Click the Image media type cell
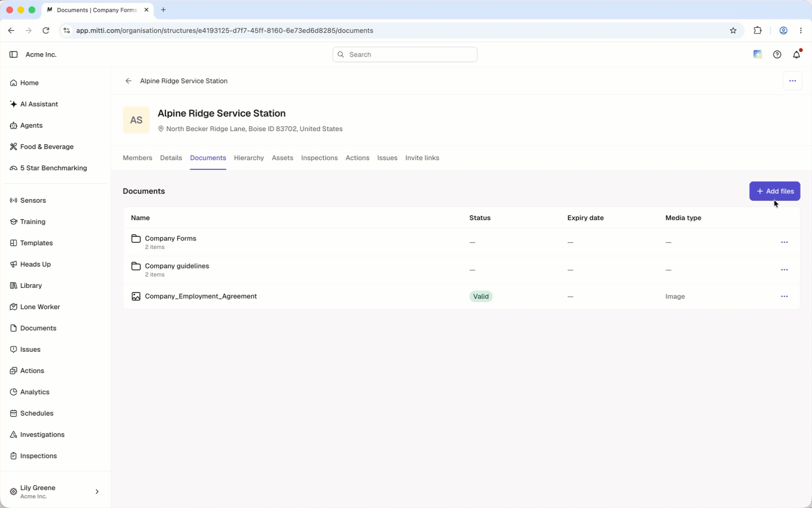This screenshot has height=508, width=812. click(675, 296)
